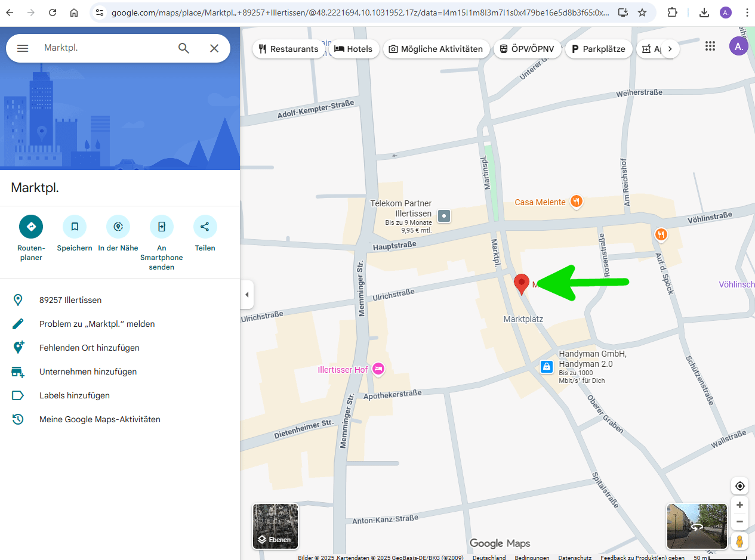Click the Routenplaner directions icon

31,227
